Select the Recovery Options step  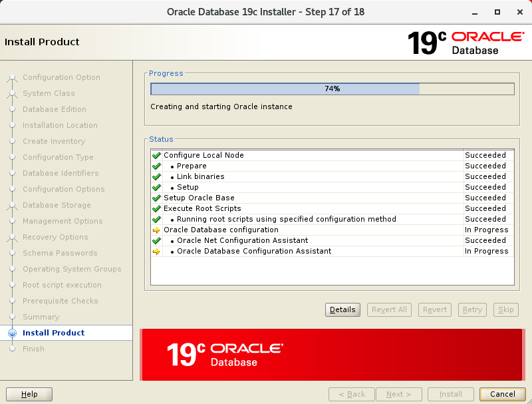55,237
